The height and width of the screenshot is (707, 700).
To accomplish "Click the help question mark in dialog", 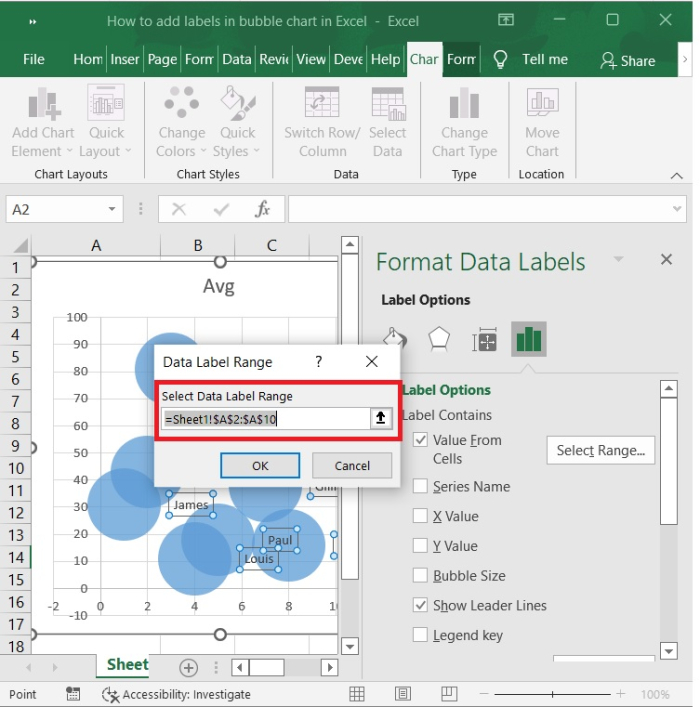I will click(318, 362).
